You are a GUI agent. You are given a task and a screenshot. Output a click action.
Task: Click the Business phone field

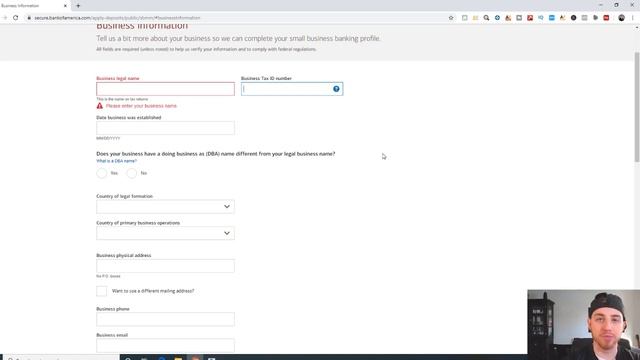(x=165, y=319)
